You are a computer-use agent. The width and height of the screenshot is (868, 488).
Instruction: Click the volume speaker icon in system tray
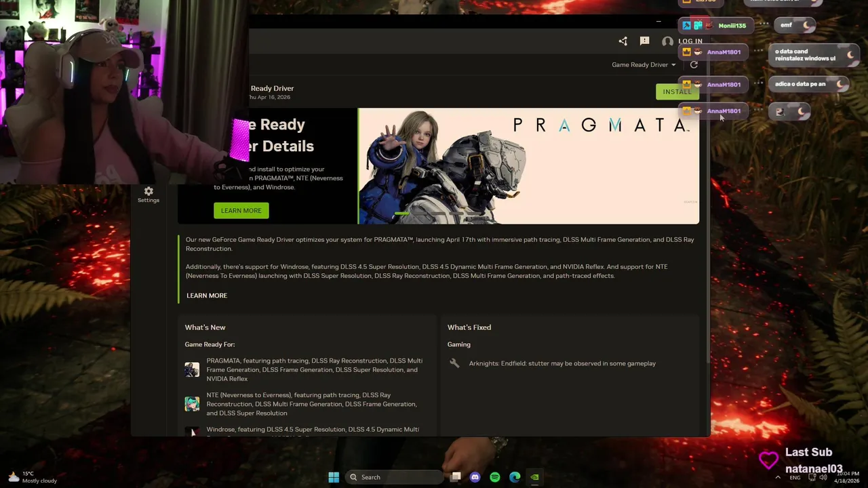(823, 477)
